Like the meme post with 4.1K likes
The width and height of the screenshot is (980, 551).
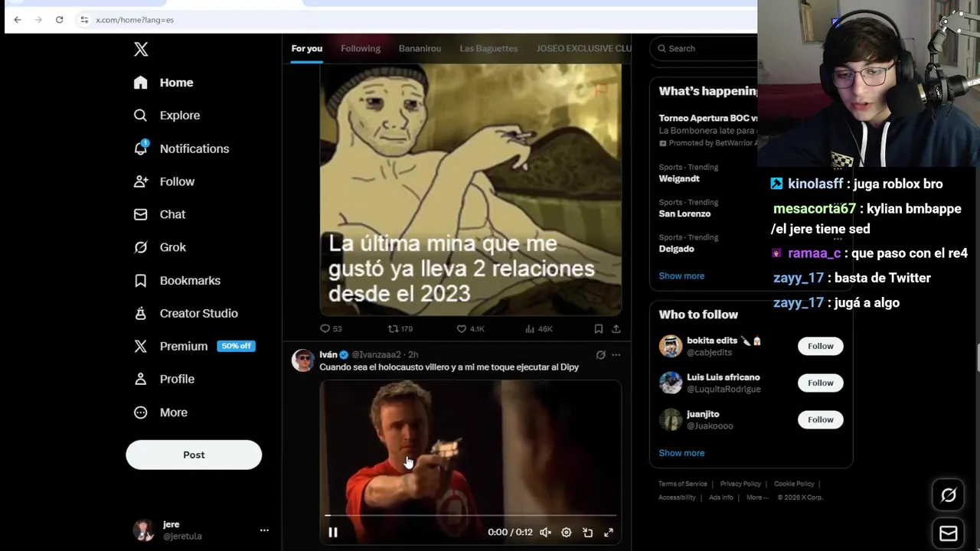click(x=471, y=328)
